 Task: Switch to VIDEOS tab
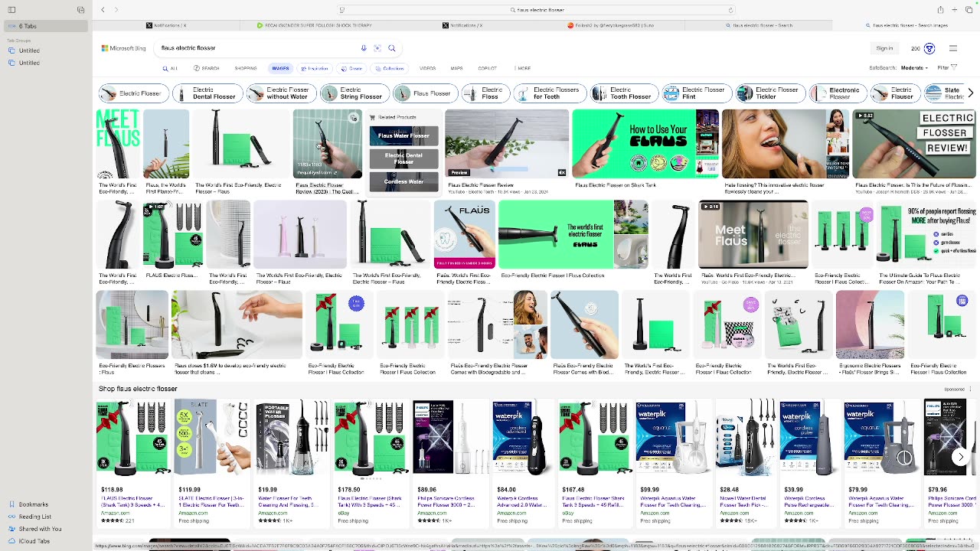427,68
